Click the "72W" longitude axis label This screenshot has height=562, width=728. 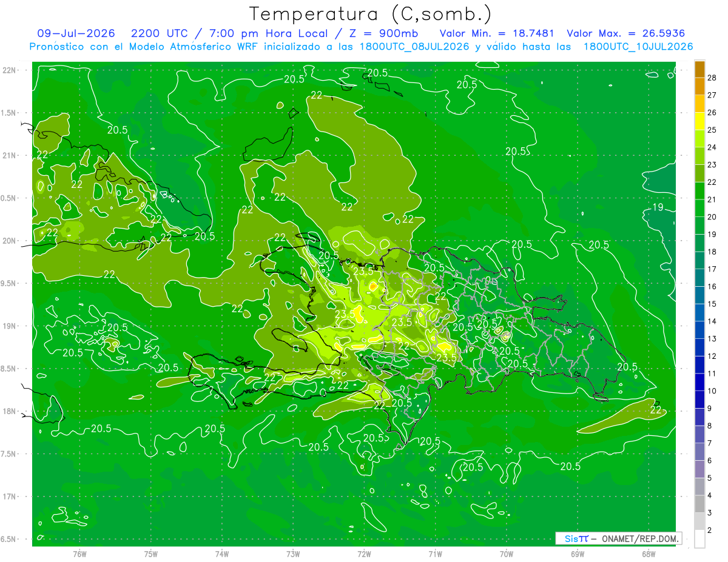[x=365, y=554]
